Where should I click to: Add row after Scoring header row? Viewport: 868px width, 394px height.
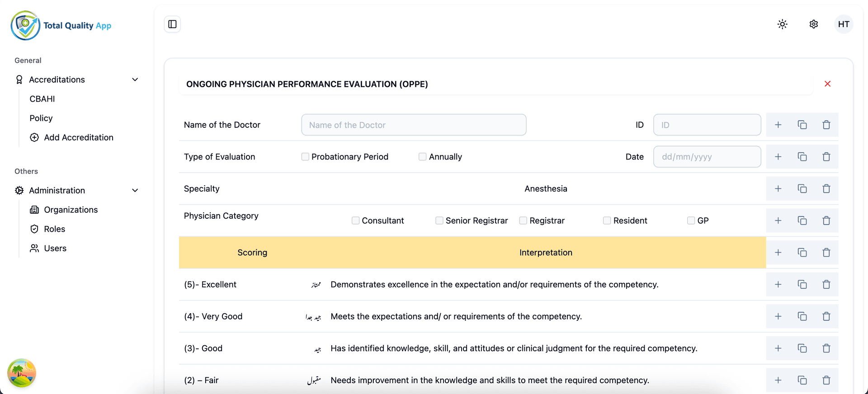778,253
